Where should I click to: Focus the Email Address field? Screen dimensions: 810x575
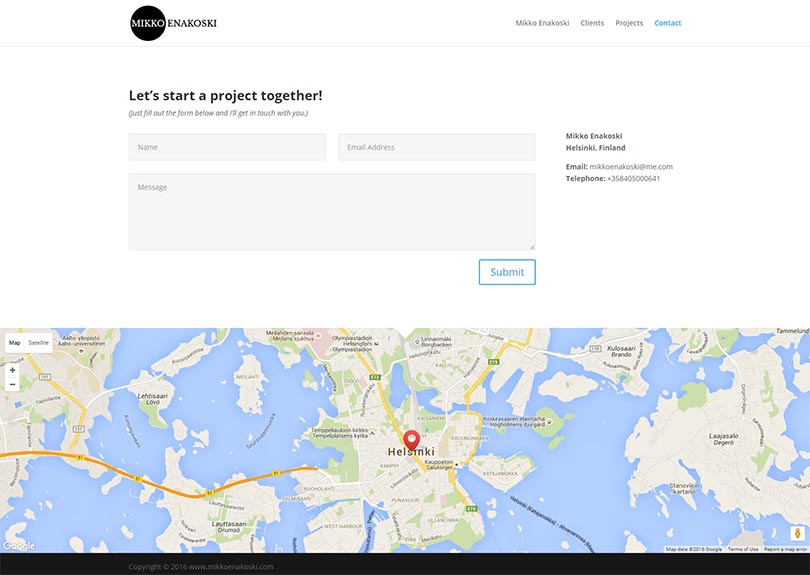tap(437, 147)
